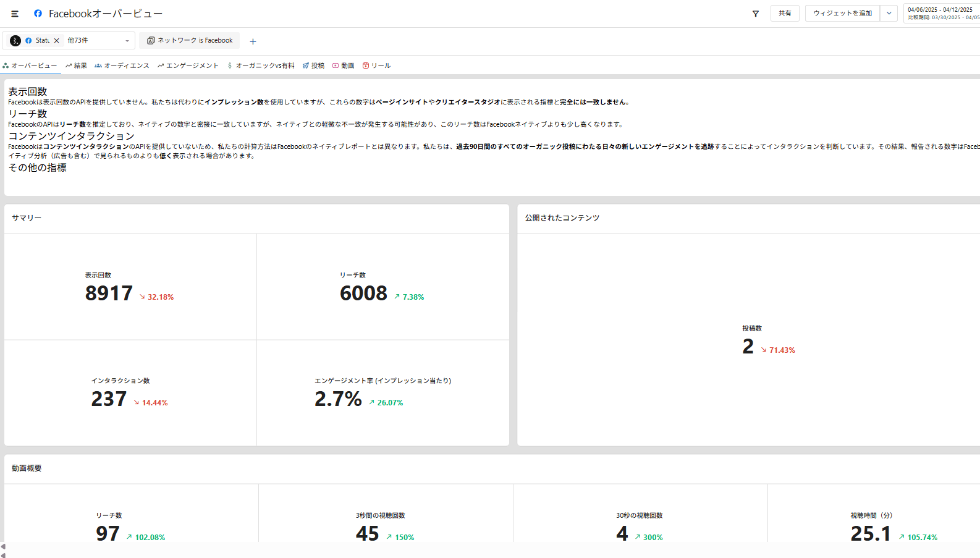980x558 pixels.
Task: Open the date range picker
Action: pyautogui.click(x=941, y=14)
